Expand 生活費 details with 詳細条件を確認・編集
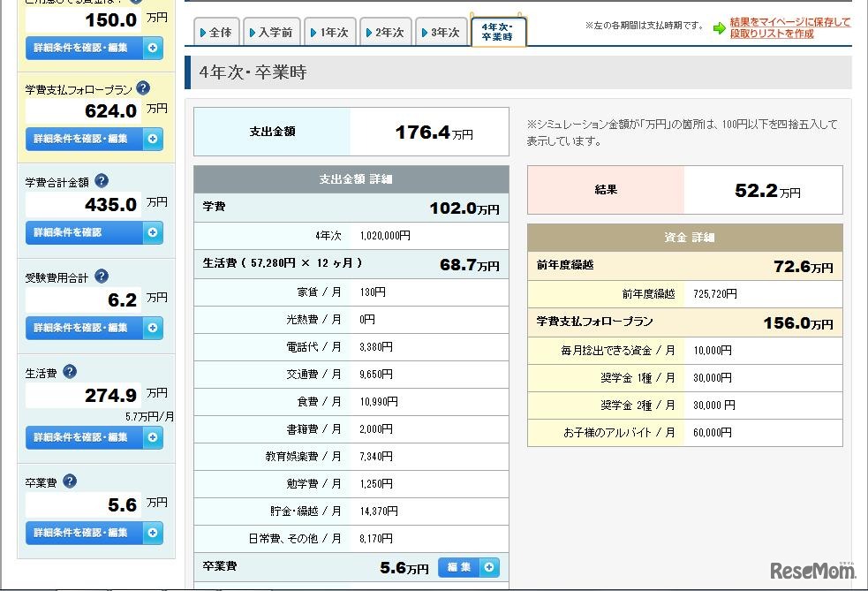The height and width of the screenshot is (591, 868). pos(94,437)
